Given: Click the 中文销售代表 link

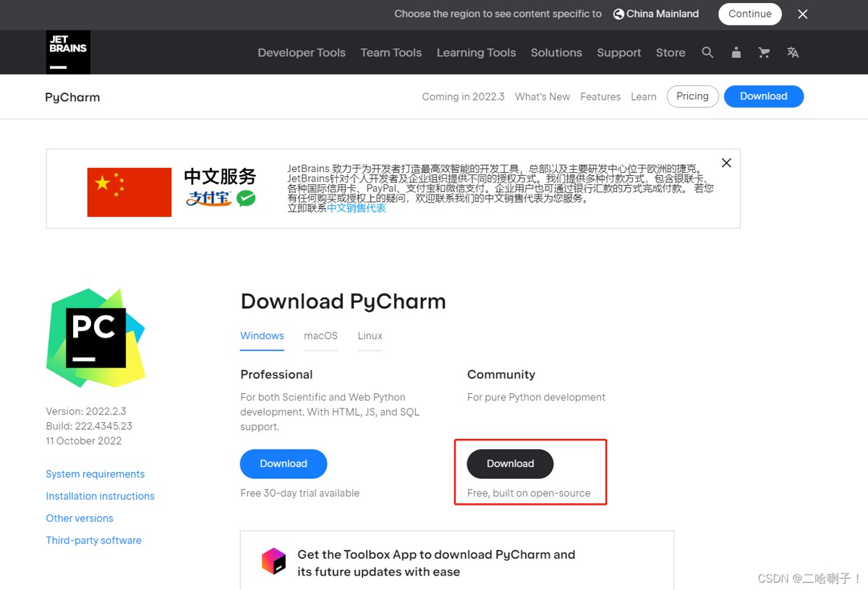Looking at the screenshot, I should (x=357, y=208).
